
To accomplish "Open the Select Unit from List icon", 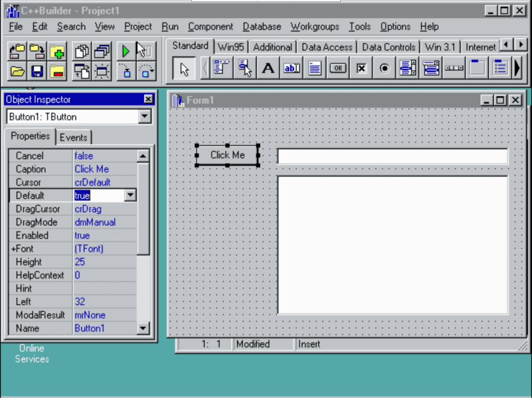I will point(82,51).
